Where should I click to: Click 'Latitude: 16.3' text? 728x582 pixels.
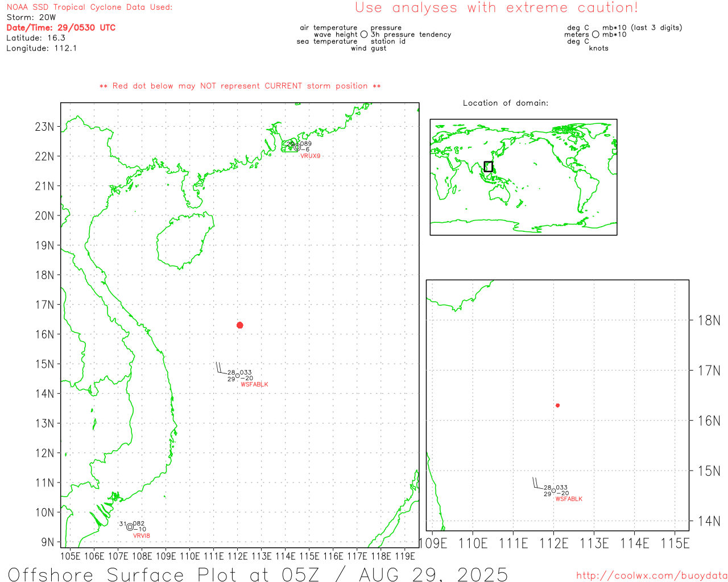pyautogui.click(x=36, y=38)
